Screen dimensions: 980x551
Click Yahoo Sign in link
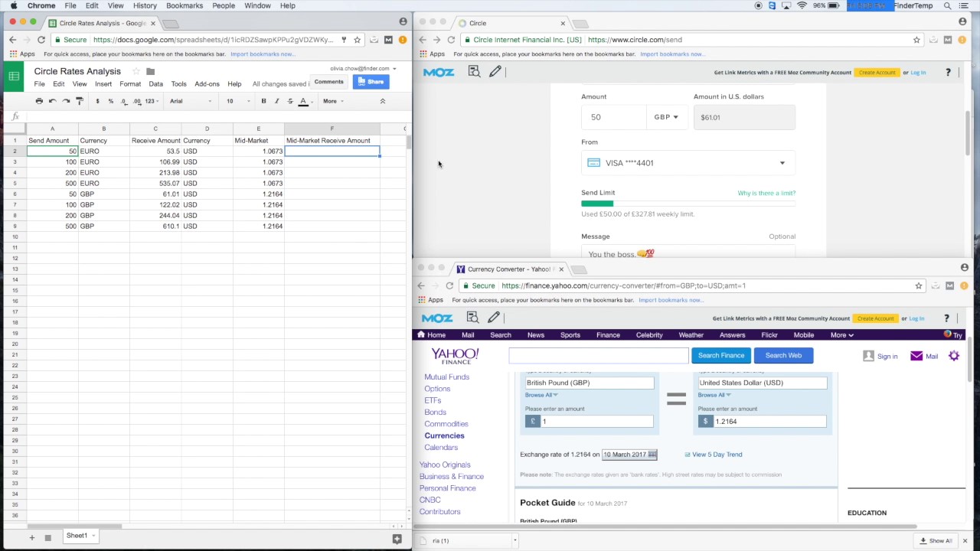[x=887, y=356]
